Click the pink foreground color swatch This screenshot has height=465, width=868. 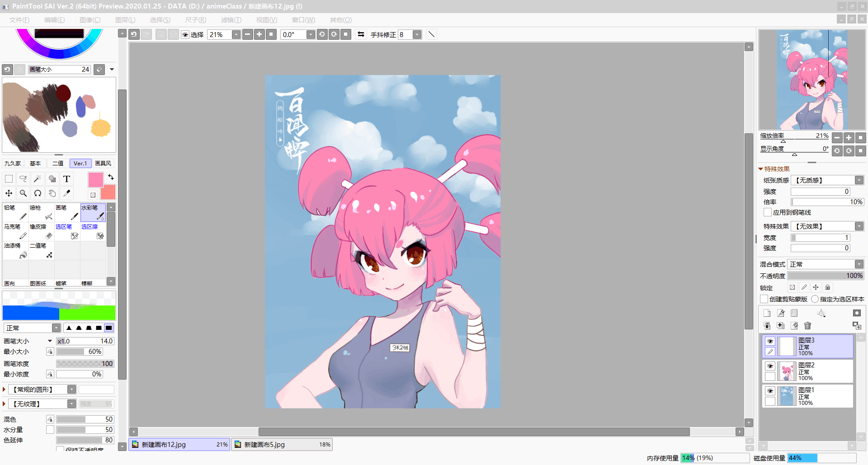point(95,180)
